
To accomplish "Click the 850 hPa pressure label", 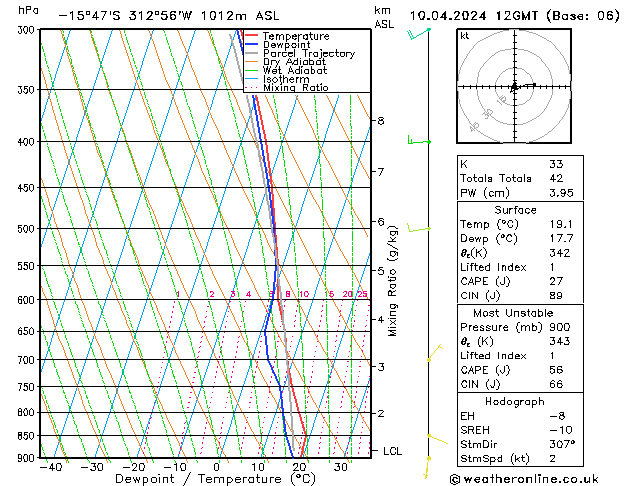I will (28, 435).
